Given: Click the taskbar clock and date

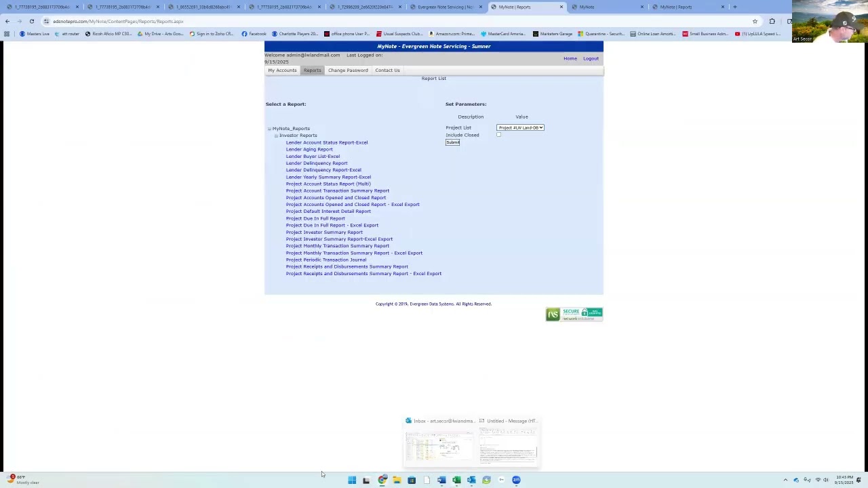Looking at the screenshot, I should [844, 480].
